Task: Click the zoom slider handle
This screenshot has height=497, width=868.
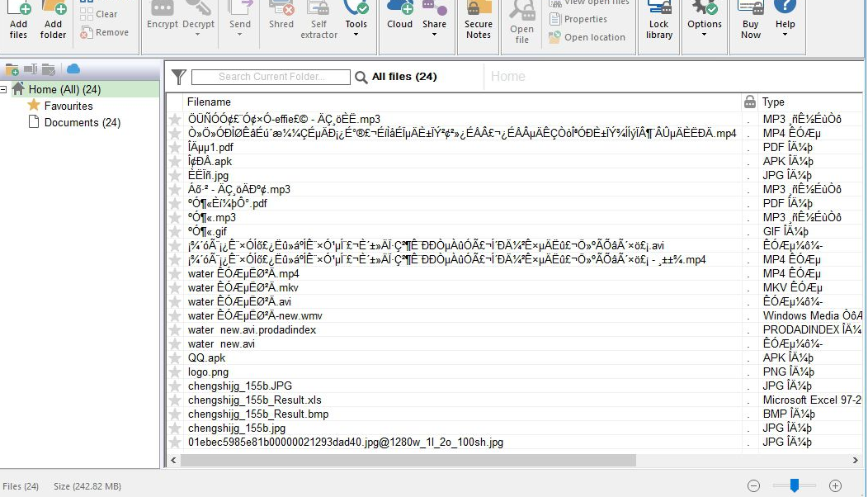Action: [795, 485]
